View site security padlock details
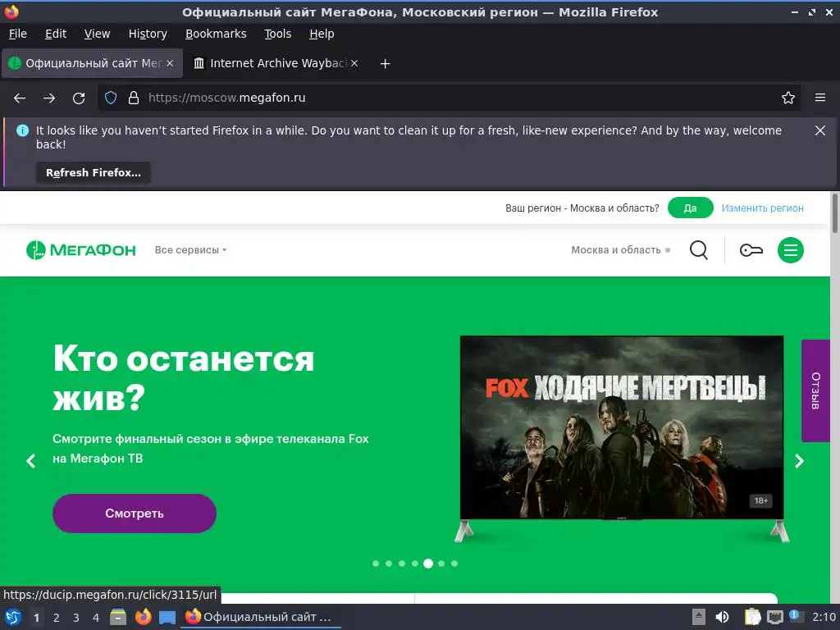Image resolution: width=840 pixels, height=630 pixels. pos(134,98)
